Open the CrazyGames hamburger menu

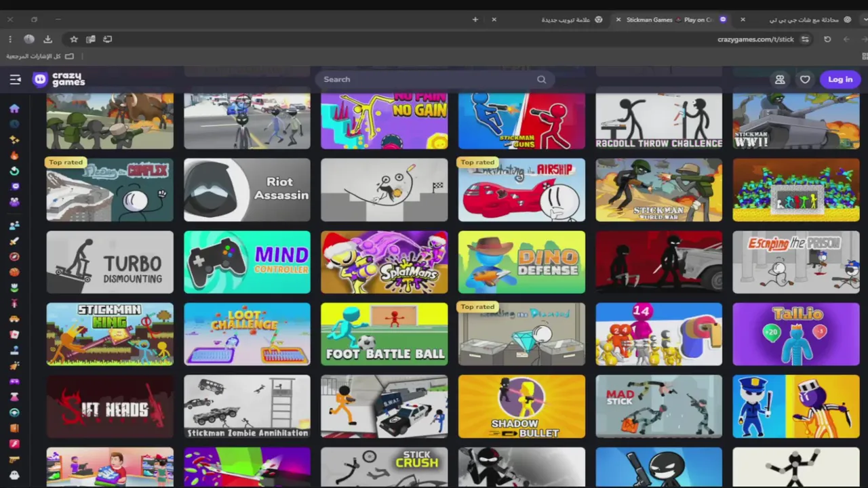[x=15, y=79]
